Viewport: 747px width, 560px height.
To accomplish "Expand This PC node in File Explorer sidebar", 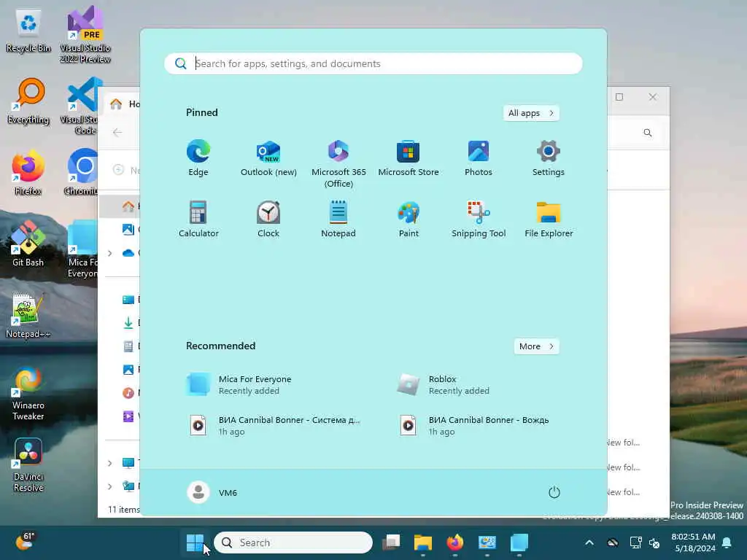I will (110, 463).
